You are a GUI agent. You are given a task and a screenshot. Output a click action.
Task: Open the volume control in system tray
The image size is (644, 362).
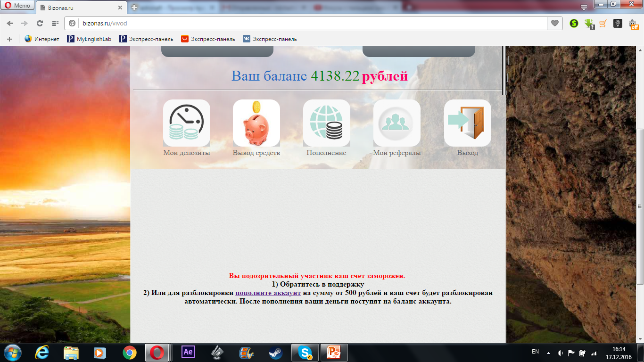pyautogui.click(x=560, y=353)
